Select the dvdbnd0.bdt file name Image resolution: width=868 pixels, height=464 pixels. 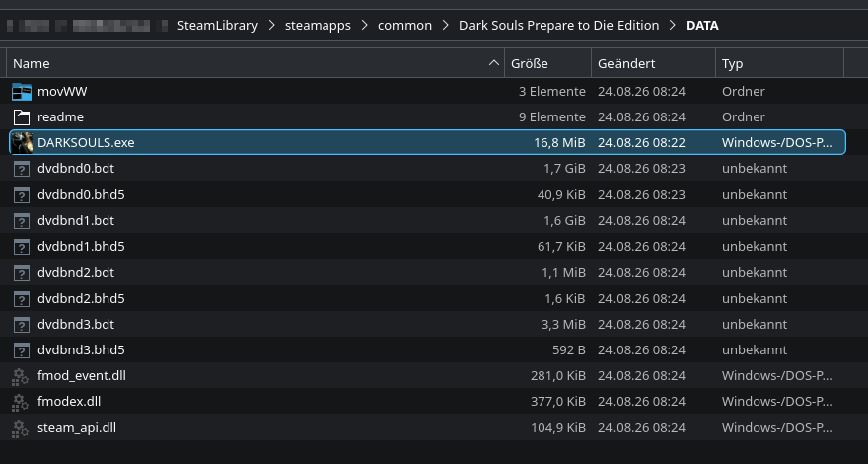[x=76, y=169]
